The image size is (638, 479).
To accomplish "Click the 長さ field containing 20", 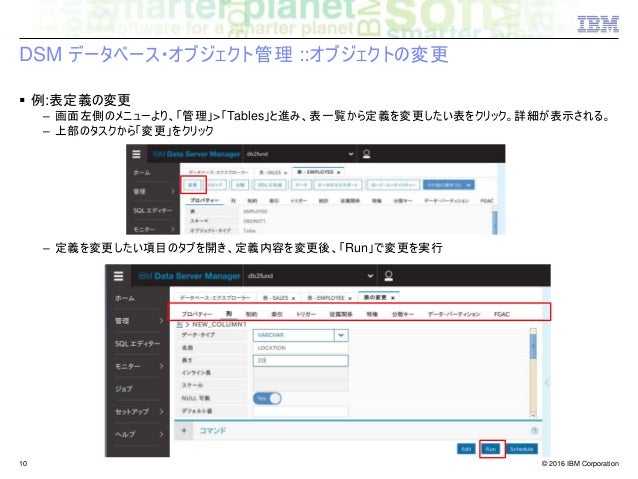I will point(300,361).
